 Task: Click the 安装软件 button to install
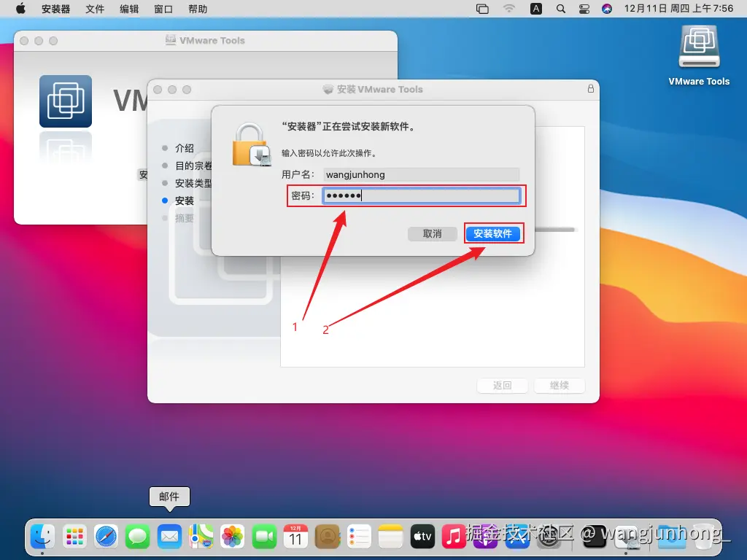tap(493, 233)
